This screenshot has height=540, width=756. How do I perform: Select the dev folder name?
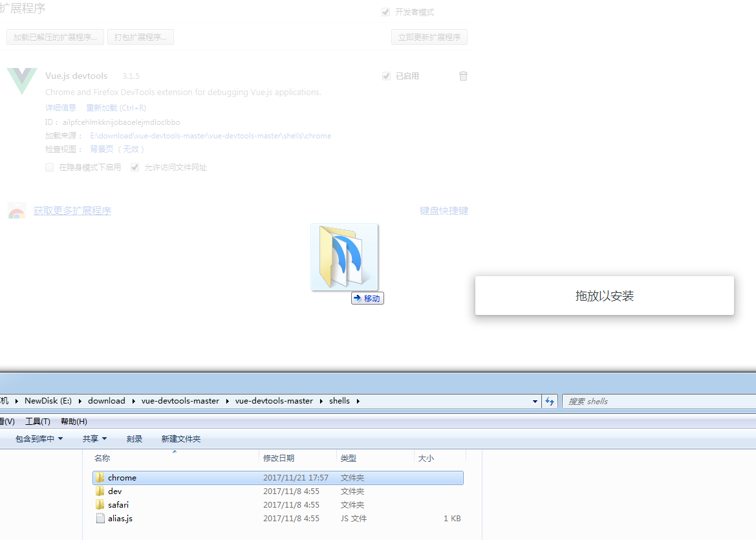pyautogui.click(x=114, y=491)
